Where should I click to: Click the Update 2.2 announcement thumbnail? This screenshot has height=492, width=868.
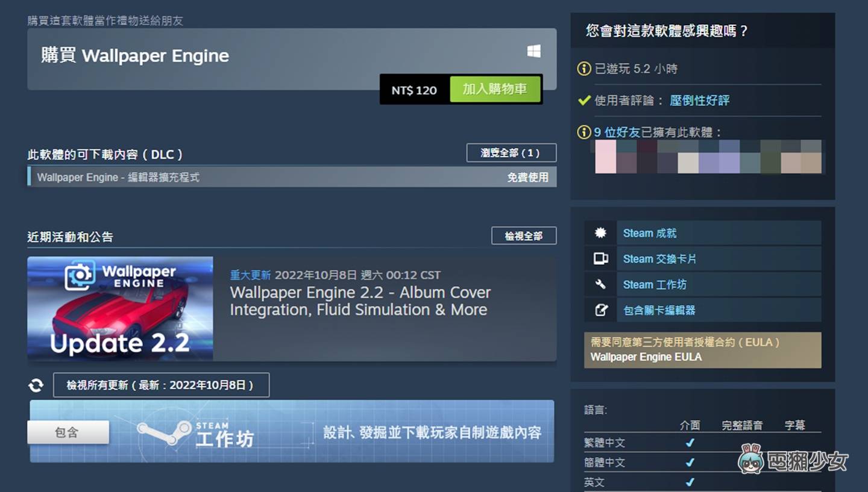tap(120, 310)
